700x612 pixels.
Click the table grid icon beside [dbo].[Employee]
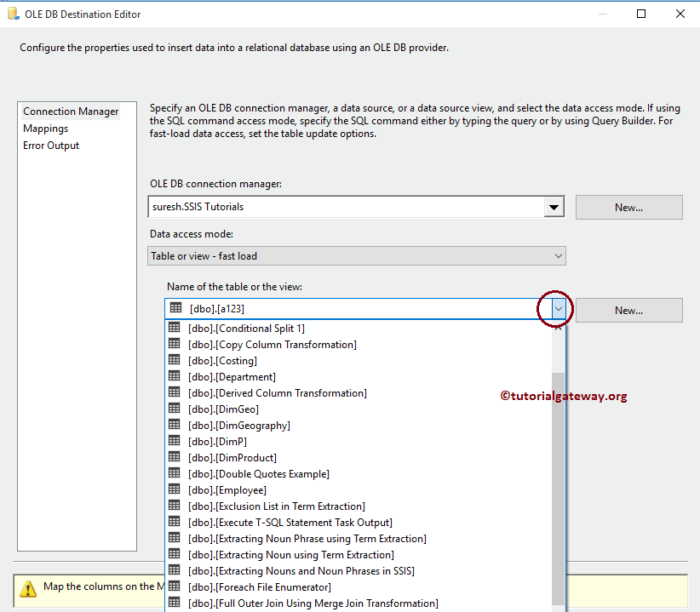[176, 490]
